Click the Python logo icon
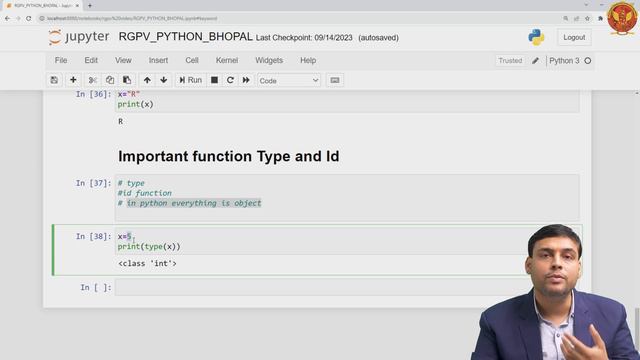This screenshot has width=640, height=360. (536, 37)
